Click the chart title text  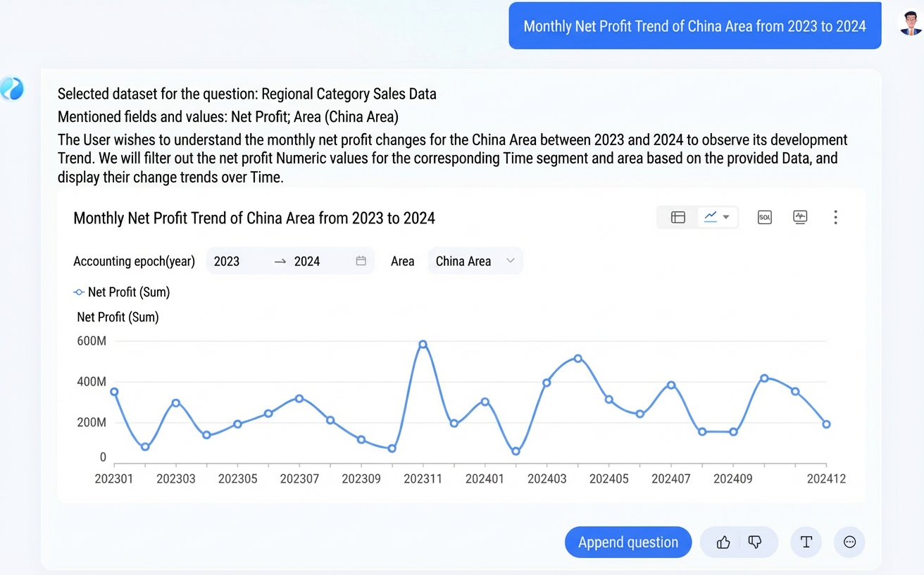click(254, 218)
